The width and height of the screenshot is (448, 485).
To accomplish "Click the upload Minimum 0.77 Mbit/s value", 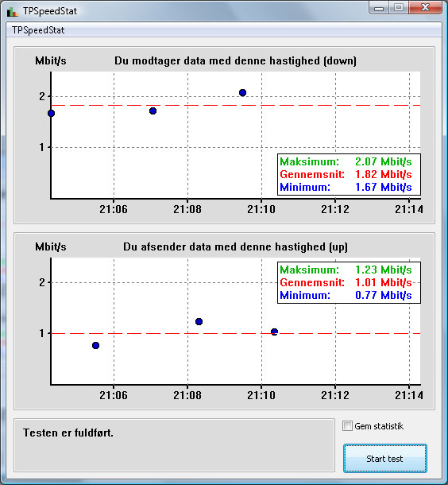I will [x=383, y=295].
